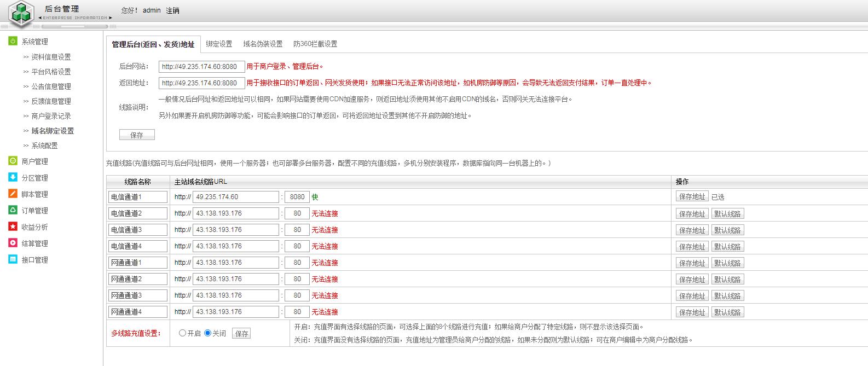Go to 公告信息管理 page
868x366 pixels.
51,86
